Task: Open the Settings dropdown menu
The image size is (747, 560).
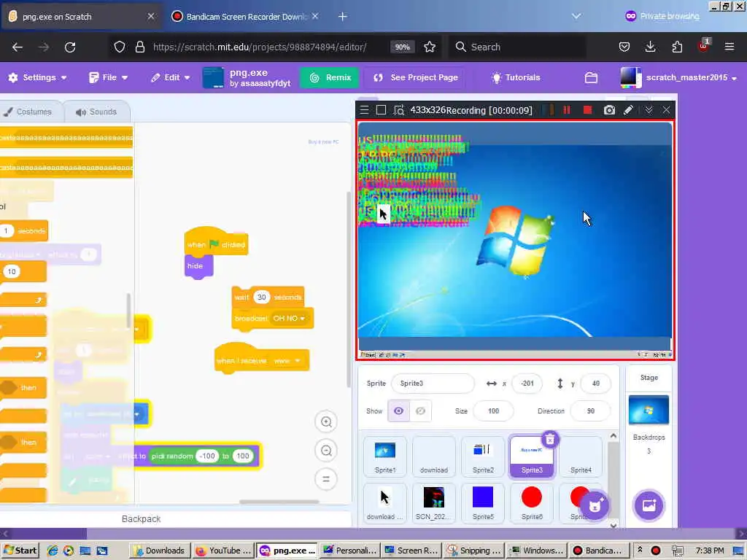Action: (38, 77)
